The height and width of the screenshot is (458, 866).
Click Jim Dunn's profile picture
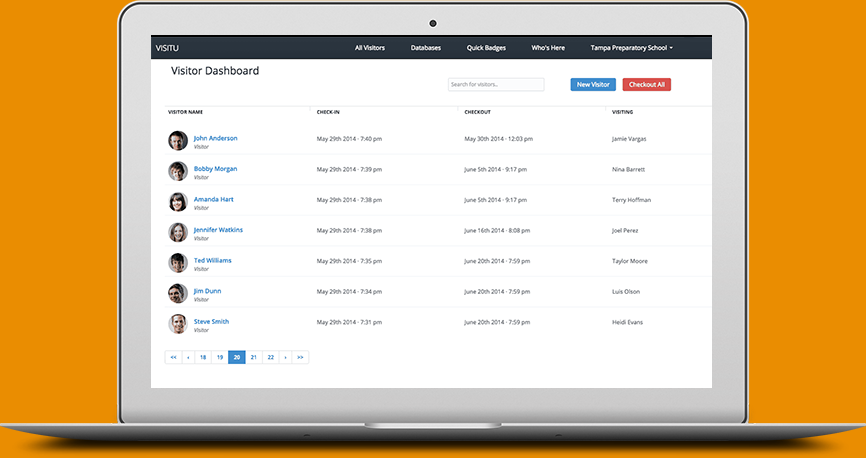[x=177, y=293]
